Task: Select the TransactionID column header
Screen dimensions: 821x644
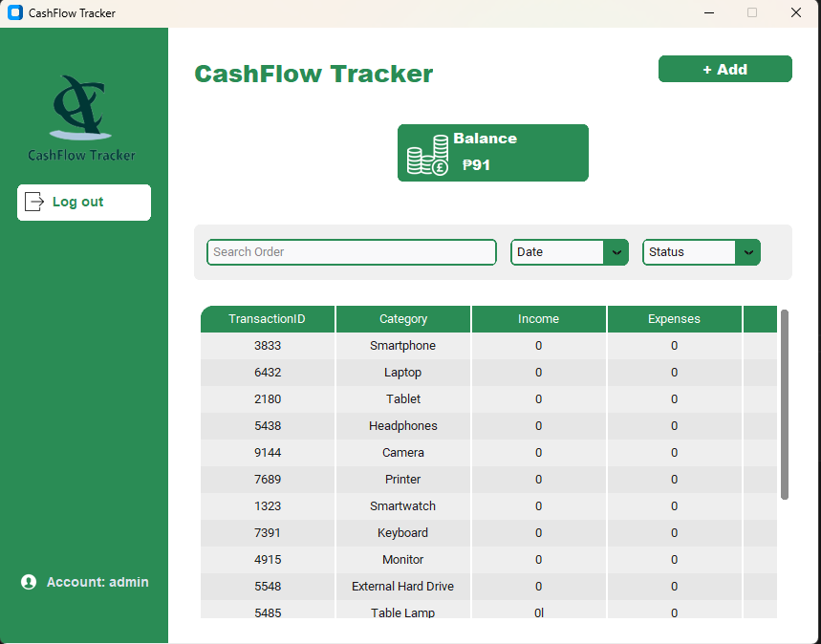Action: pos(267,318)
